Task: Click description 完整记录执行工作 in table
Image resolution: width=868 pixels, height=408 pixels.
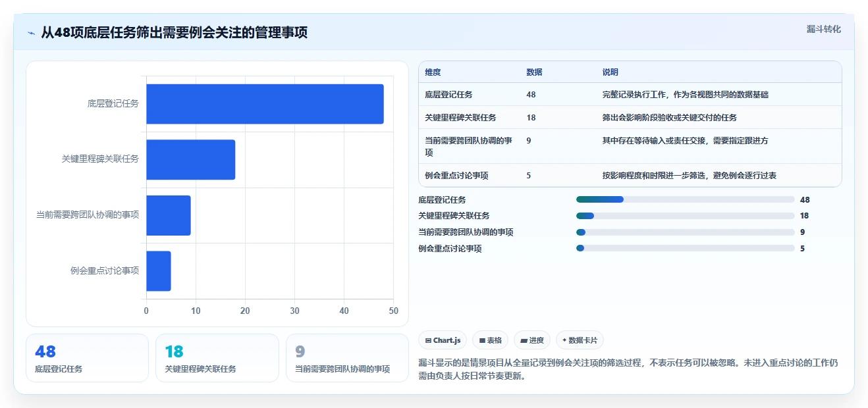Action: pos(686,95)
